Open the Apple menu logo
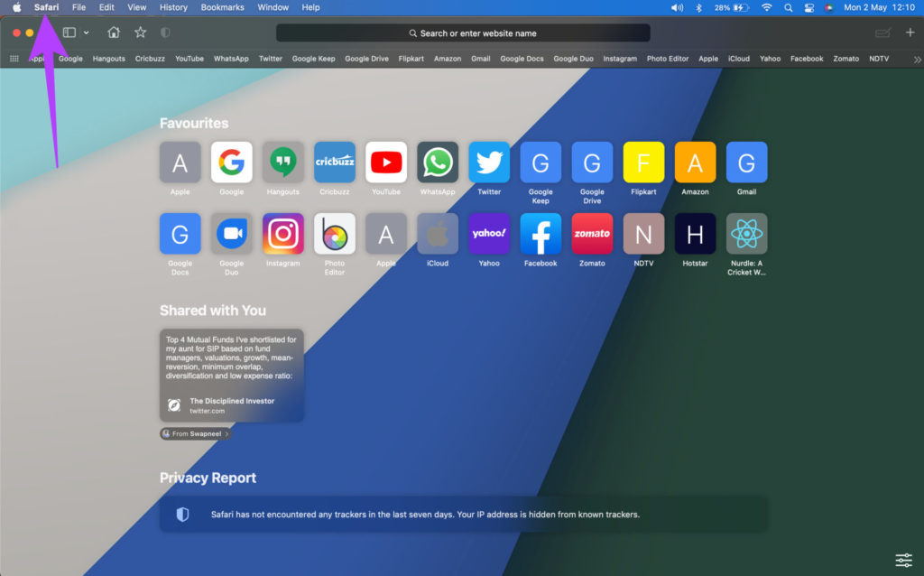 (x=16, y=7)
